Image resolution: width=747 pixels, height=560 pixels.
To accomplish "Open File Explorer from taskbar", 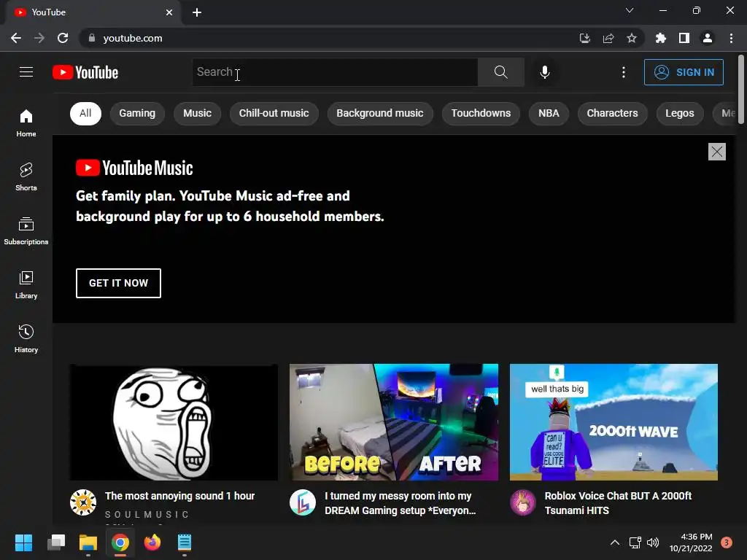I will (x=88, y=542).
